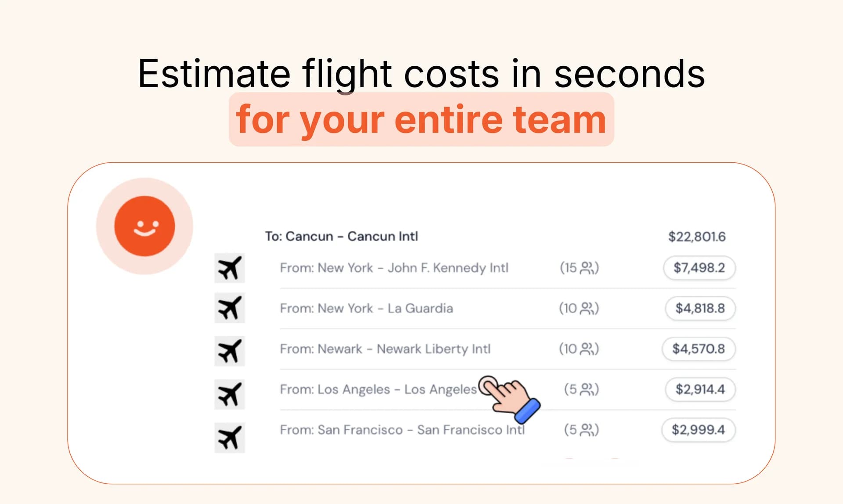Click the airplane icon beside La Guardia
This screenshot has width=843, height=504.
[230, 308]
